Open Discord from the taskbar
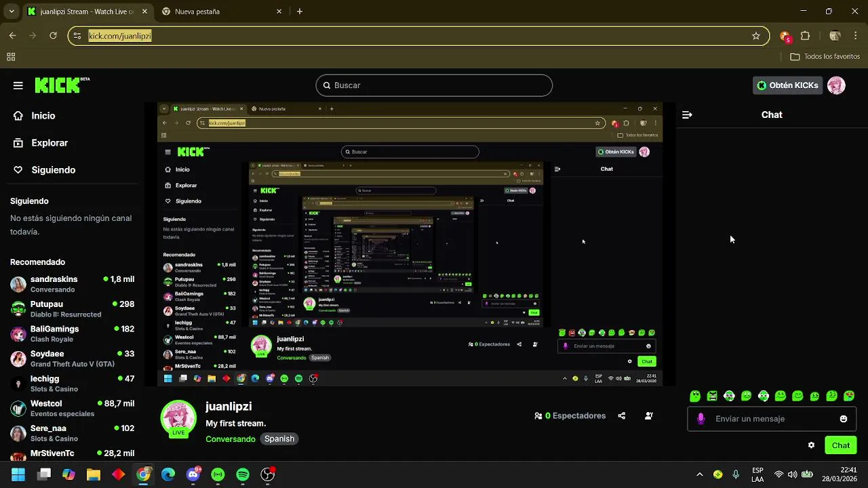 (193, 474)
